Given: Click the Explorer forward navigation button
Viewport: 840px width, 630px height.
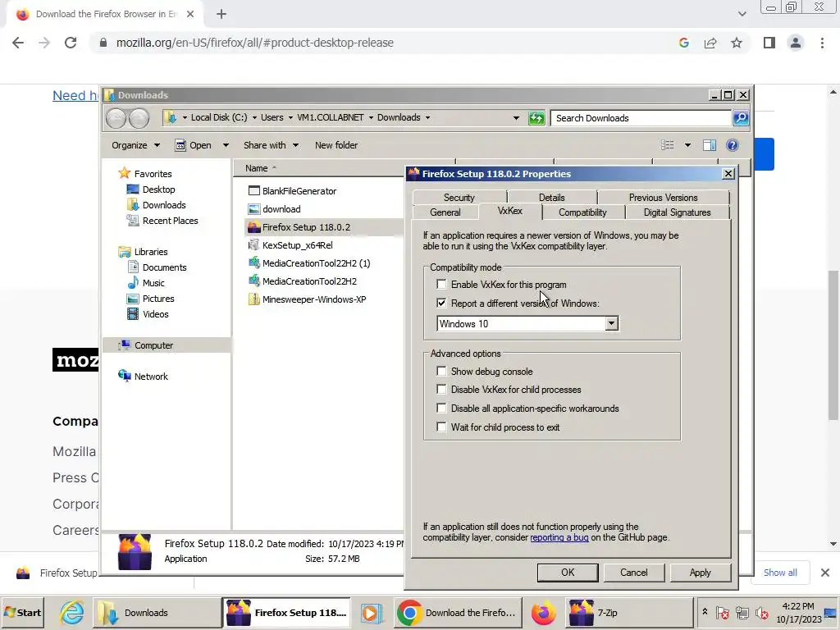Looking at the screenshot, I should 139,118.
